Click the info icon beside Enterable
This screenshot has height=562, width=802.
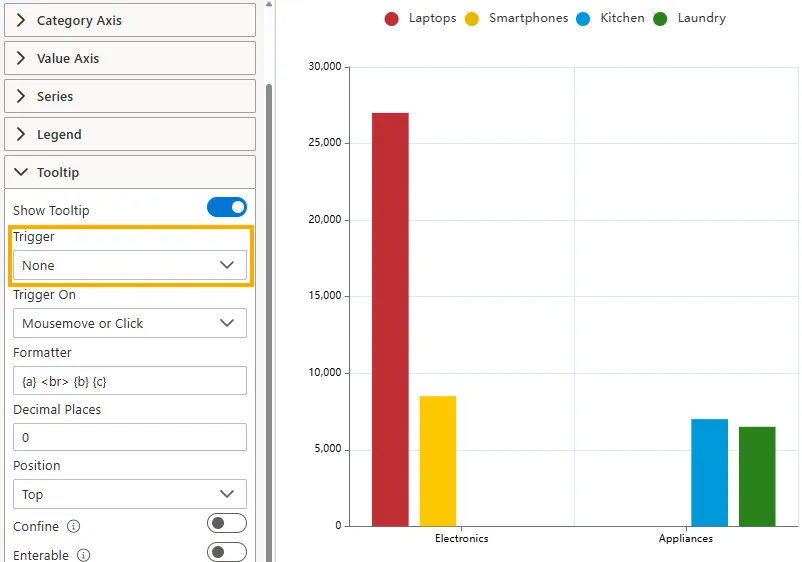(x=84, y=555)
